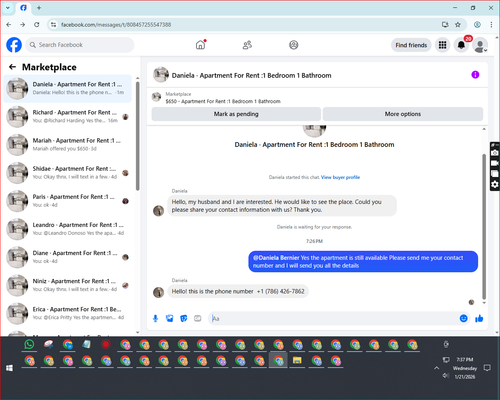The width and height of the screenshot is (500, 400).
Task: Open Diane apartment conversation
Action: (x=68, y=257)
